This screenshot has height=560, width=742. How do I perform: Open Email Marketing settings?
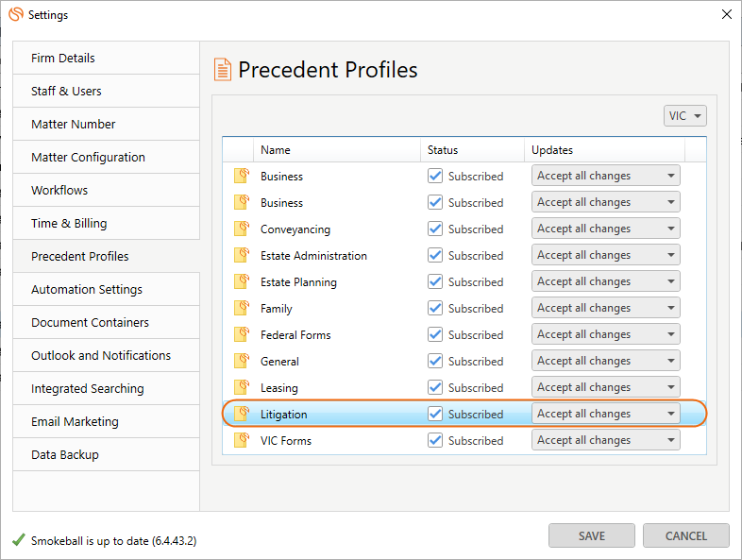(106, 422)
